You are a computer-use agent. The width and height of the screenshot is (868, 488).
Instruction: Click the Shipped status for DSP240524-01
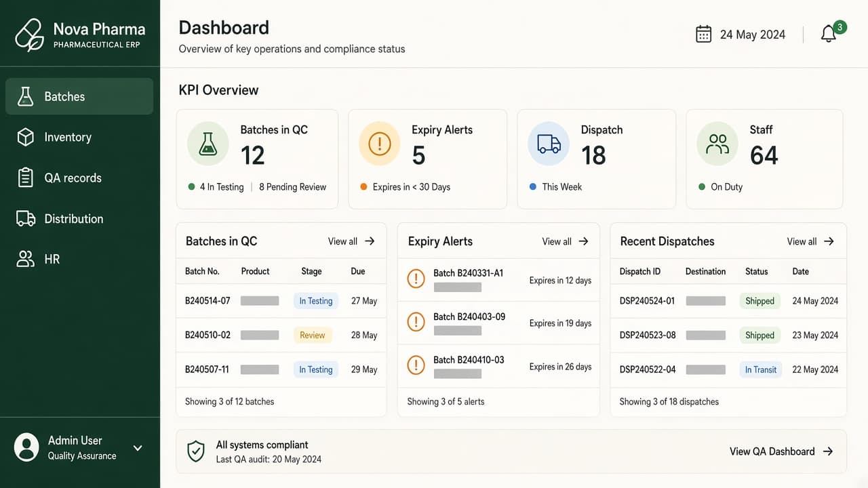[x=759, y=301]
